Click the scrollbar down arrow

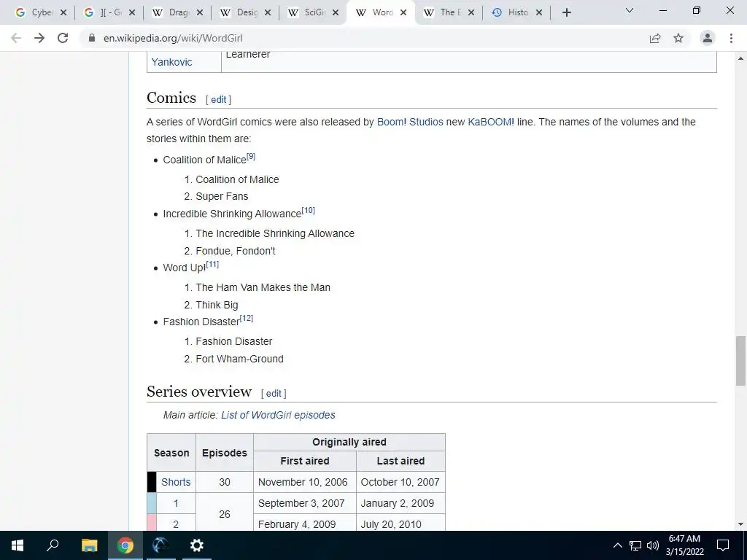[x=740, y=524]
